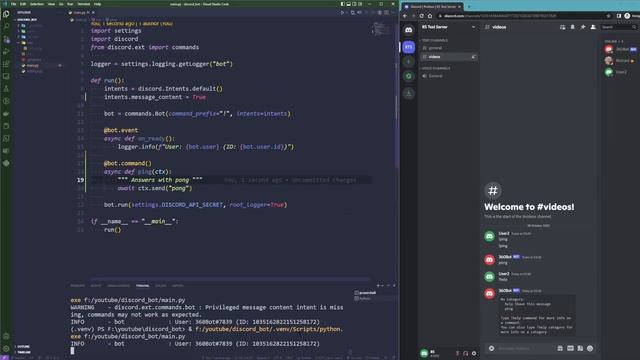This screenshot has width=640, height=360.
Task: Open the general text channel
Action: tap(448, 48)
